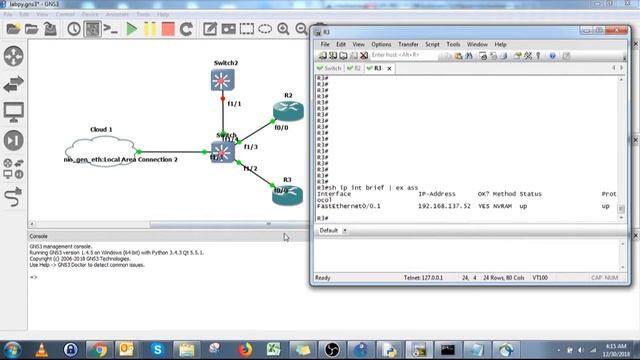Browse security devices sidebar icon
Viewport: 640px width, 360px height.
pyautogui.click(x=13, y=140)
